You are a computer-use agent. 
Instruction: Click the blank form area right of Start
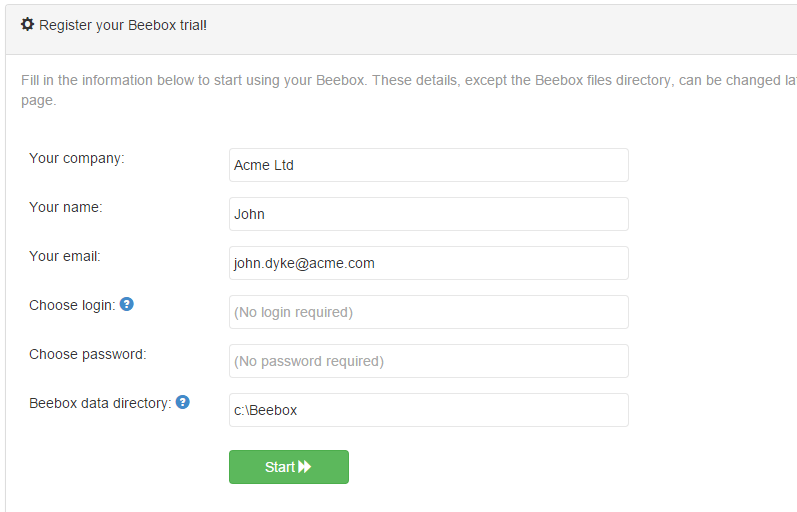pos(550,467)
